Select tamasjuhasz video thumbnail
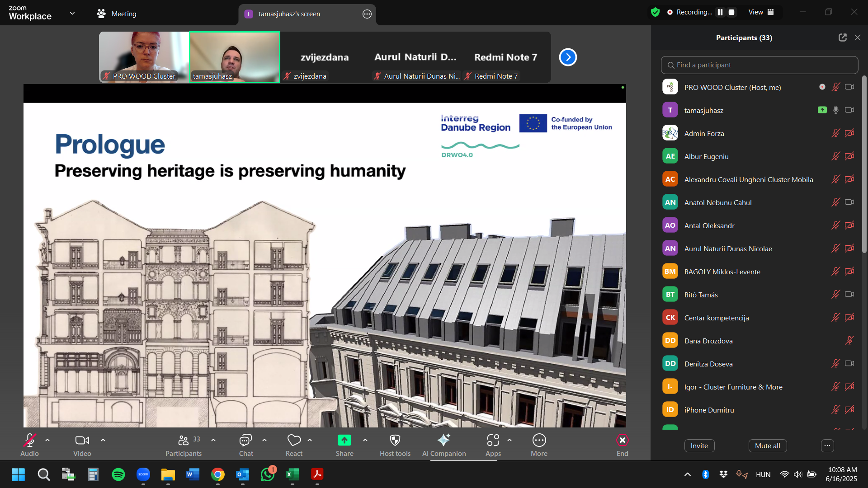This screenshot has height=488, width=868. 235,57
